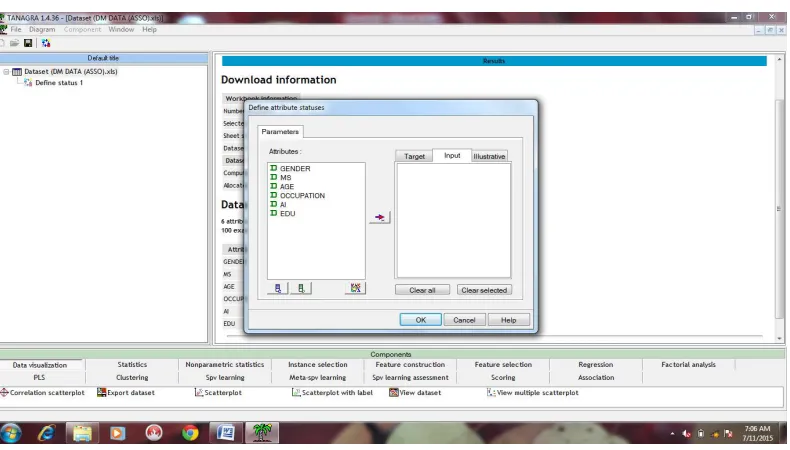Switch to the Input tab
Image resolution: width=790 pixels, height=450 pixels.
452,155
